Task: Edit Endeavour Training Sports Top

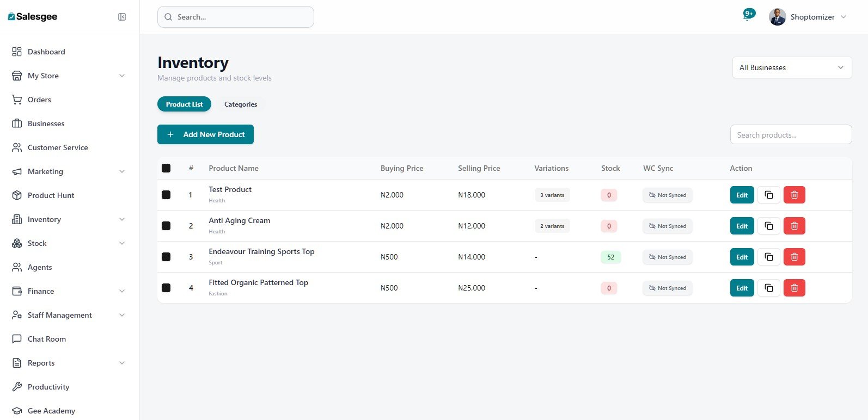Action: [742, 257]
